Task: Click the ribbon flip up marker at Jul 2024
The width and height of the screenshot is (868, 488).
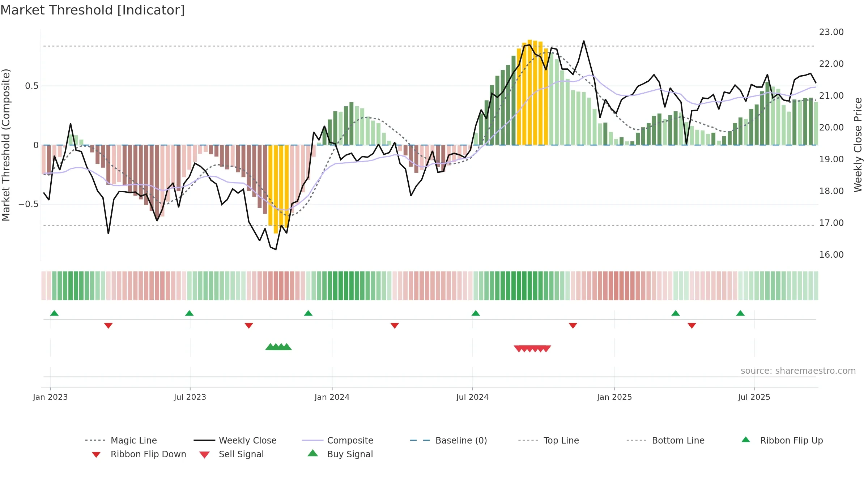Action: 476,313
